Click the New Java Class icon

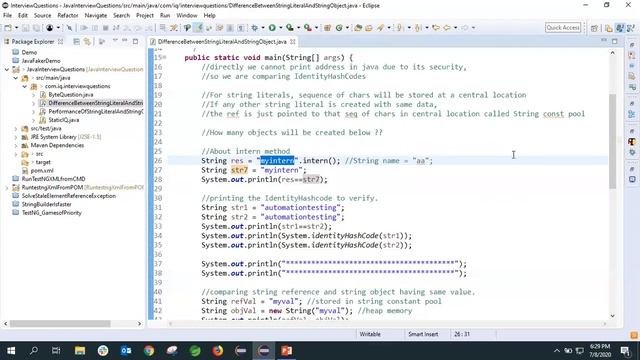pyautogui.click(x=339, y=28)
